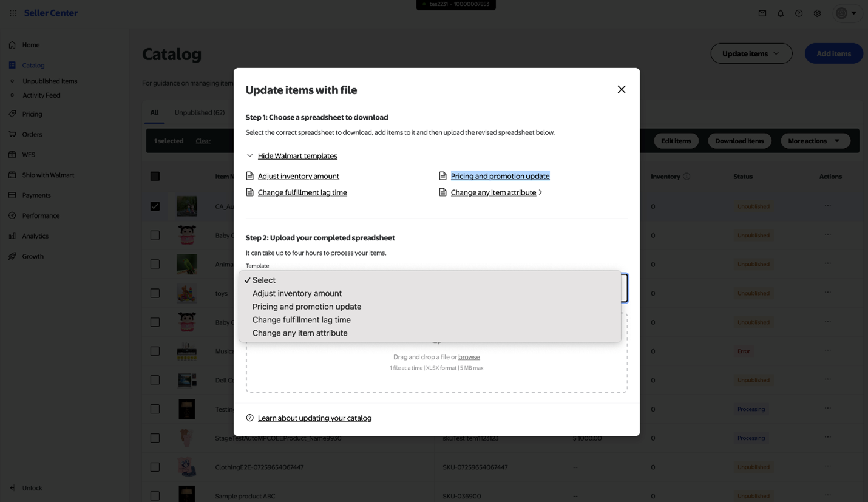The image size is (868, 502).
Task: Check the checkbox for the toys row
Action: coord(155,293)
